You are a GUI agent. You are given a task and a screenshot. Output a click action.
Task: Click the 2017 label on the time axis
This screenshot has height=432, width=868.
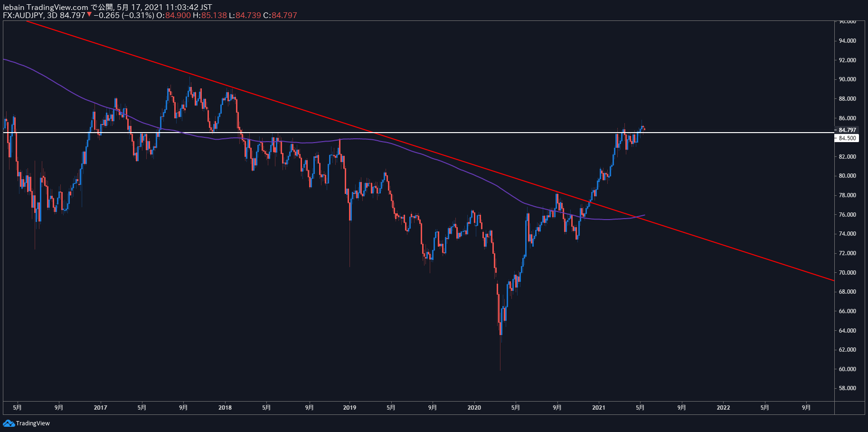[100, 408]
